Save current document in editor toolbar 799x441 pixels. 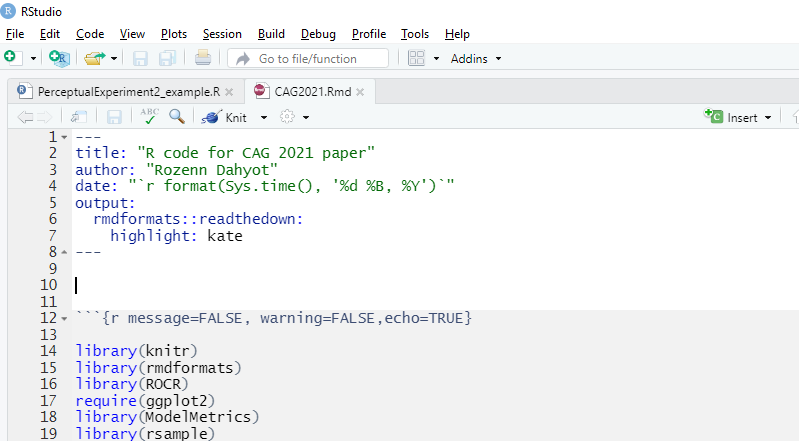click(x=114, y=117)
